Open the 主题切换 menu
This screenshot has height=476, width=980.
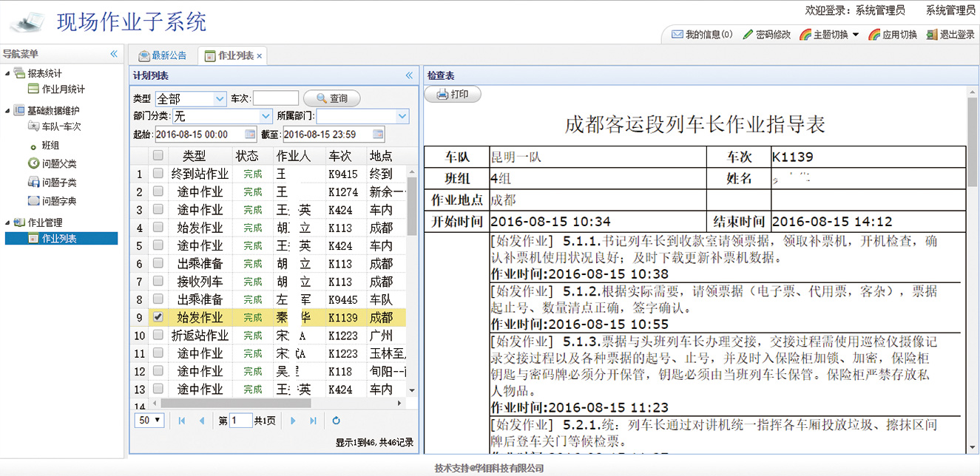[x=830, y=35]
